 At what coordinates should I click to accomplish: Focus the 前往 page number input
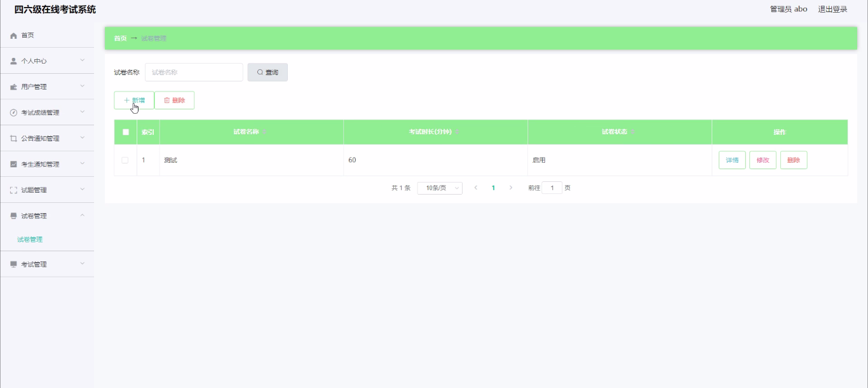(x=552, y=188)
